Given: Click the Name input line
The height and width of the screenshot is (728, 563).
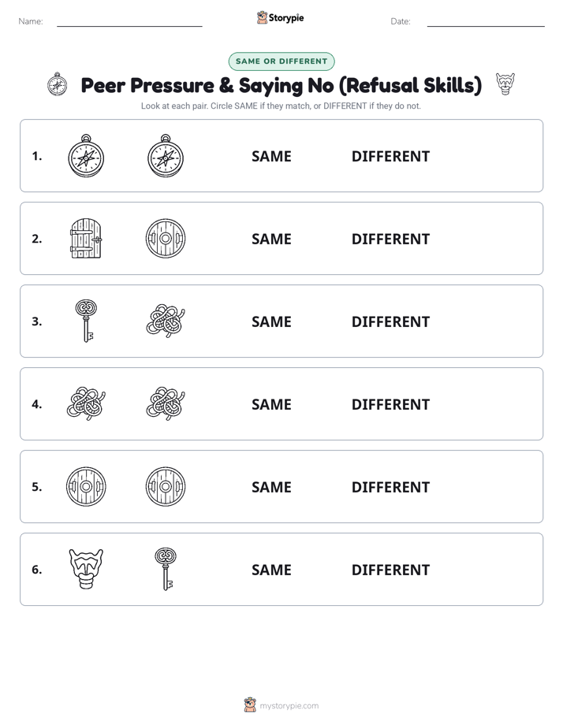Looking at the screenshot, I should click(x=129, y=22).
